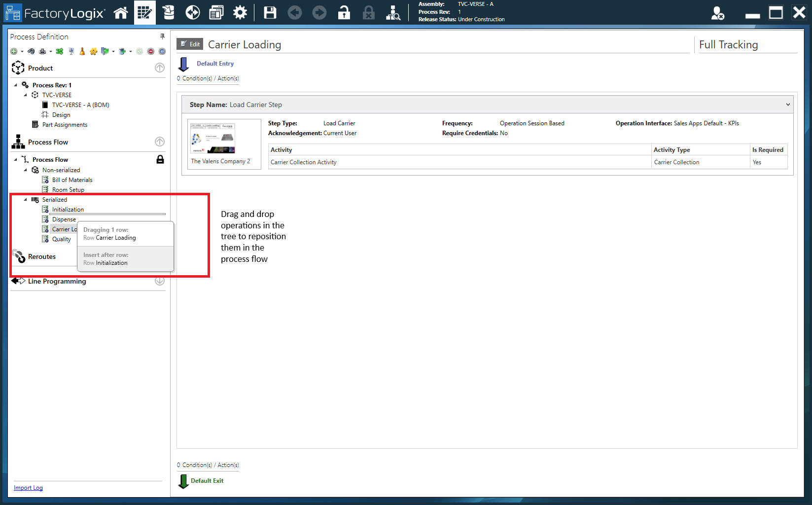Open the binoculars search tool in Process Definition
The width and height of the screenshot is (812, 505).
point(31,51)
